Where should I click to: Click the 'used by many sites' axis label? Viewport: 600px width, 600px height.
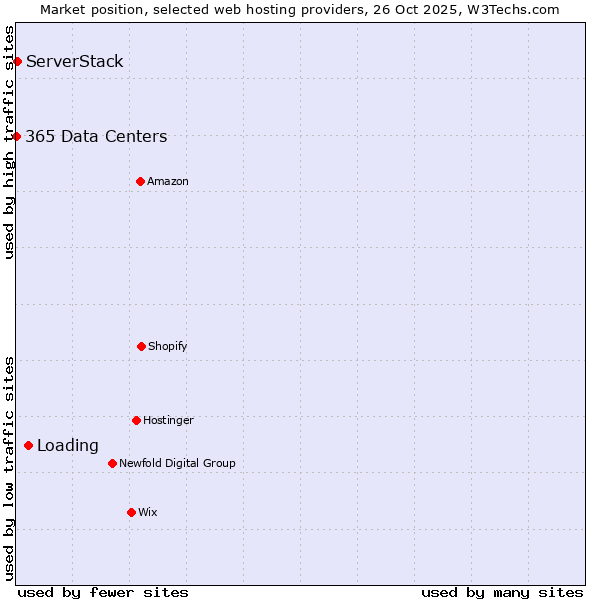[x=502, y=592]
